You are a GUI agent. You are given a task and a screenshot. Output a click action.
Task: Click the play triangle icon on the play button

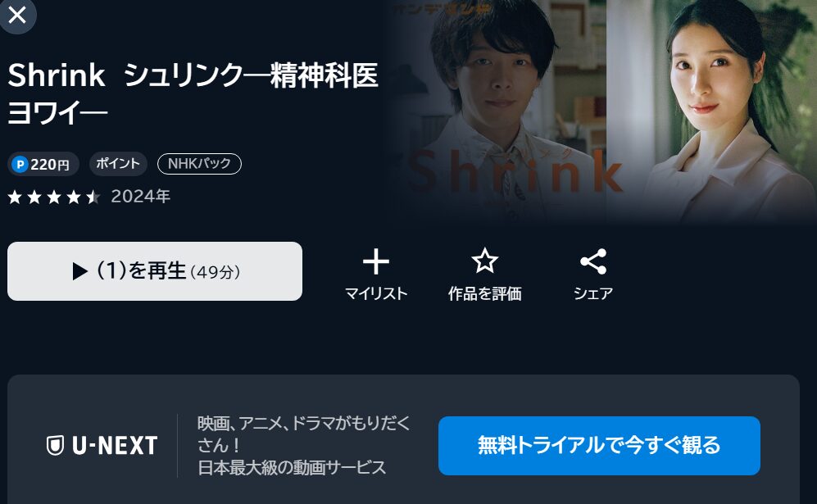click(79, 271)
